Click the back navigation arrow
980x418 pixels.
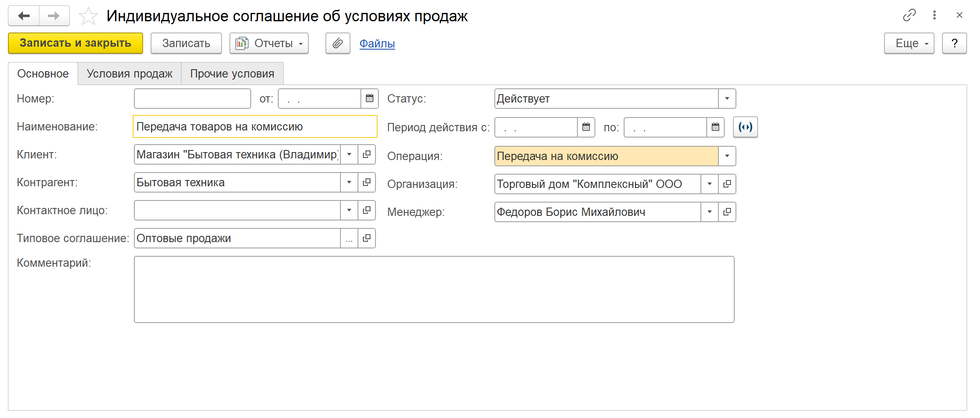click(24, 16)
